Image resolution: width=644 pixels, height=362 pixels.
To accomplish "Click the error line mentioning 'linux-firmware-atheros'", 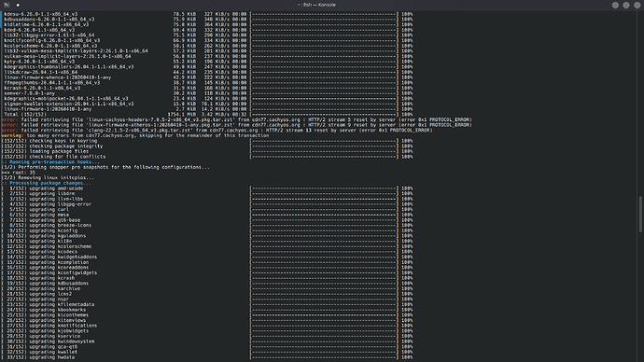I will click(236, 125).
